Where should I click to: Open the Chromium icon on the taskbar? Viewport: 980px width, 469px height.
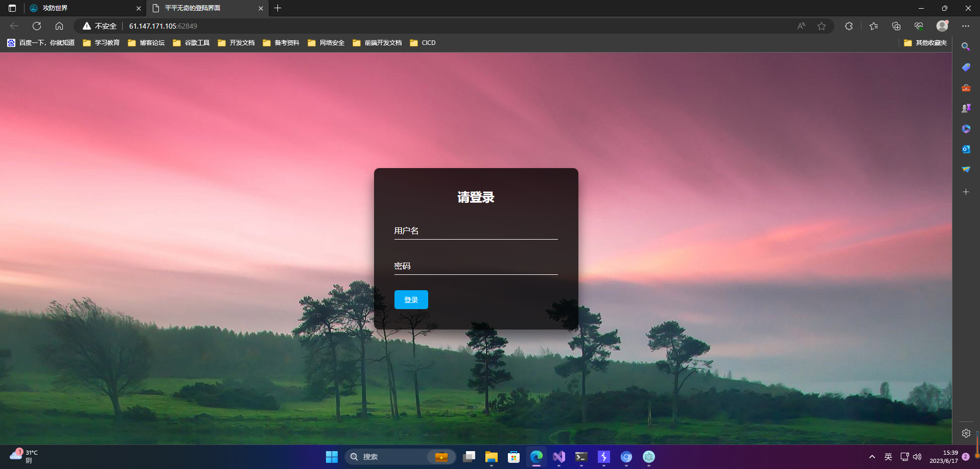point(626,457)
